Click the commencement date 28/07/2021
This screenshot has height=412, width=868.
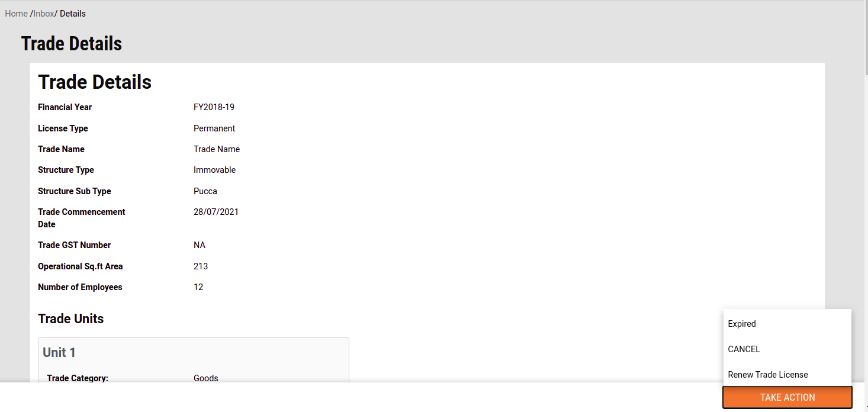(216, 212)
